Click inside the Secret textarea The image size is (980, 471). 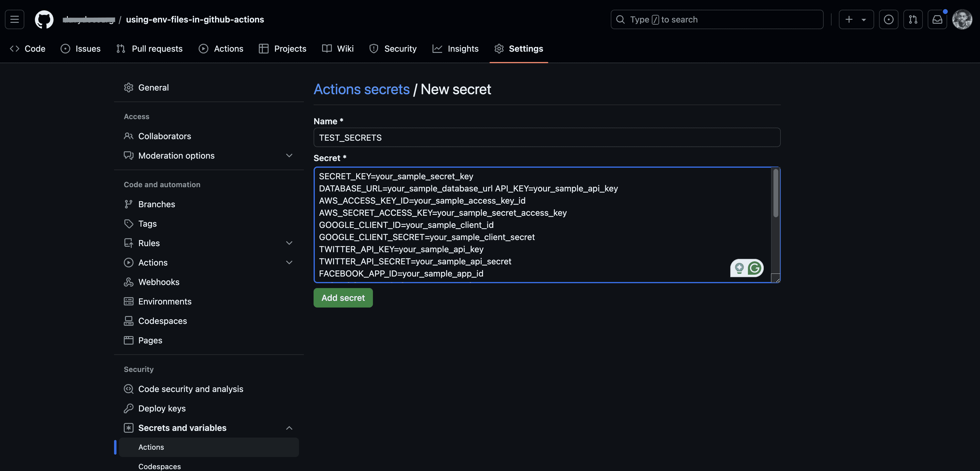(x=547, y=225)
